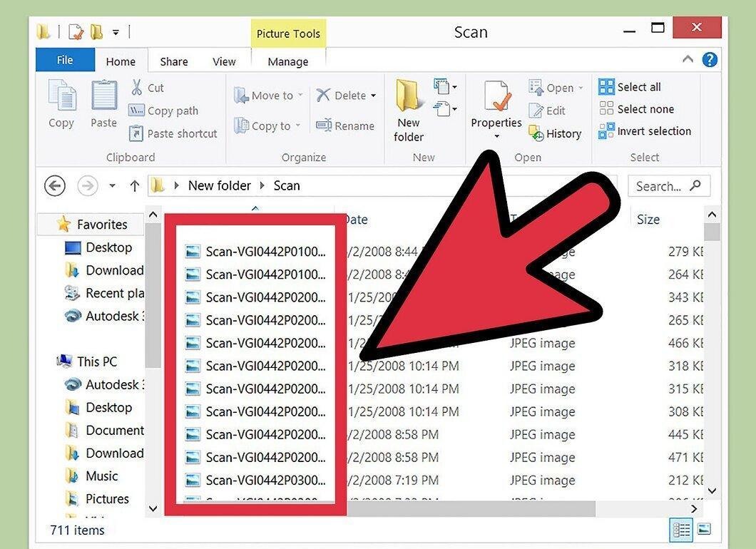Click the Search box field
The image size is (756, 549).
(x=669, y=186)
